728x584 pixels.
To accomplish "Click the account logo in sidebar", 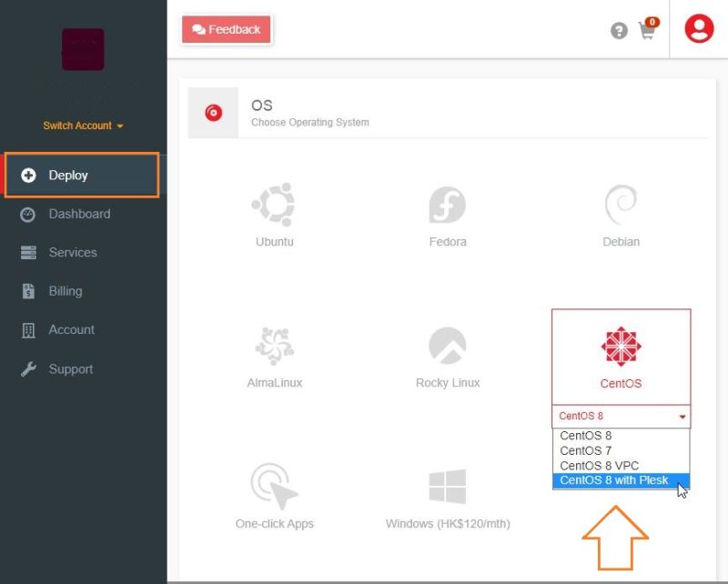I will [x=83, y=49].
